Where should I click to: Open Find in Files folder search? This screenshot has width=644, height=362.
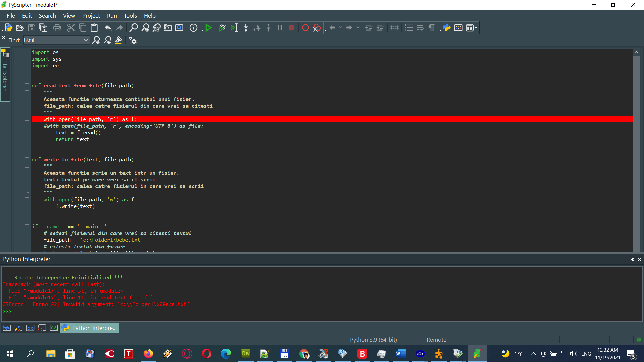coord(168,28)
